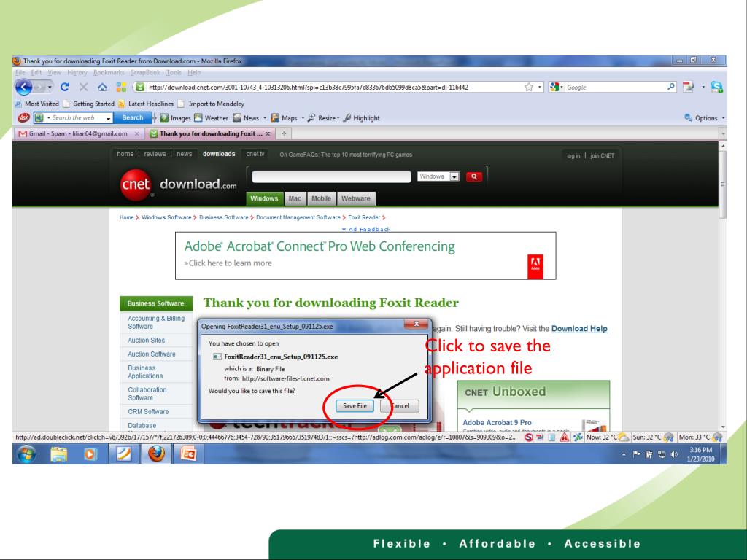Click the Highlight tool in Ask toolbar
Viewport: 747px width, 560px height.
(361, 118)
